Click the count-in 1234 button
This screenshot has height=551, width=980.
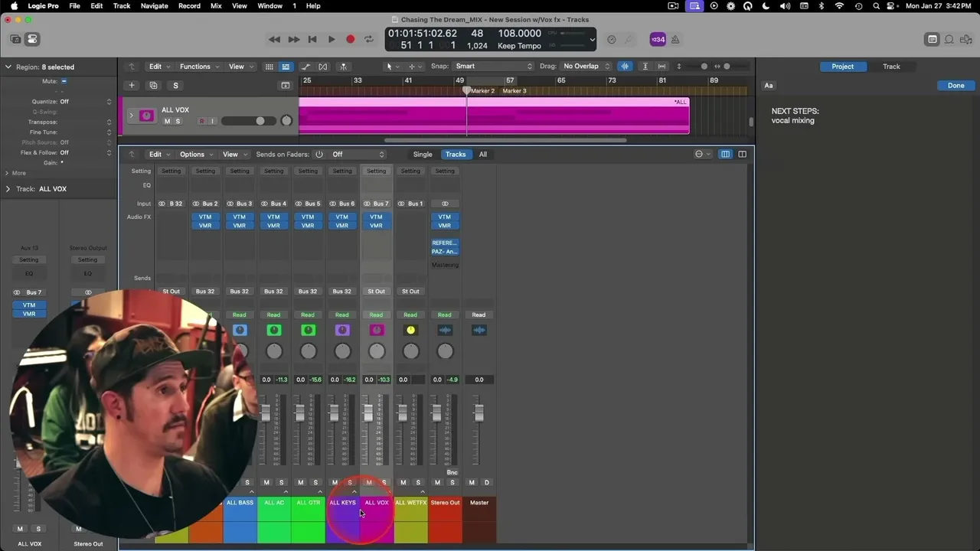[657, 39]
